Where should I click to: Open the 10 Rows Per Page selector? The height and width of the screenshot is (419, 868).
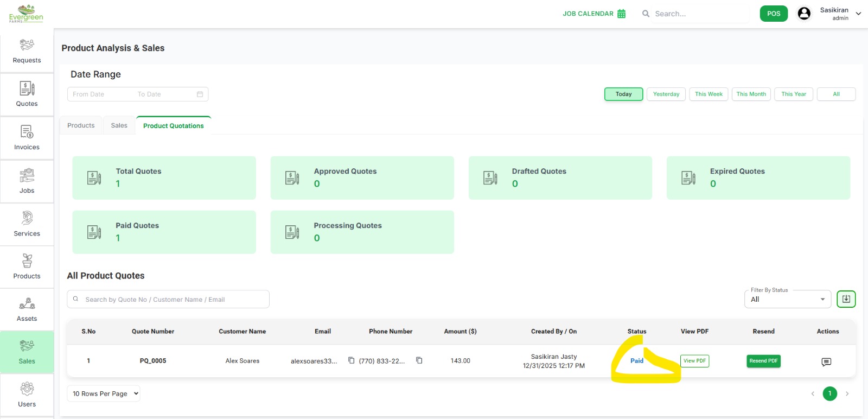pos(103,393)
